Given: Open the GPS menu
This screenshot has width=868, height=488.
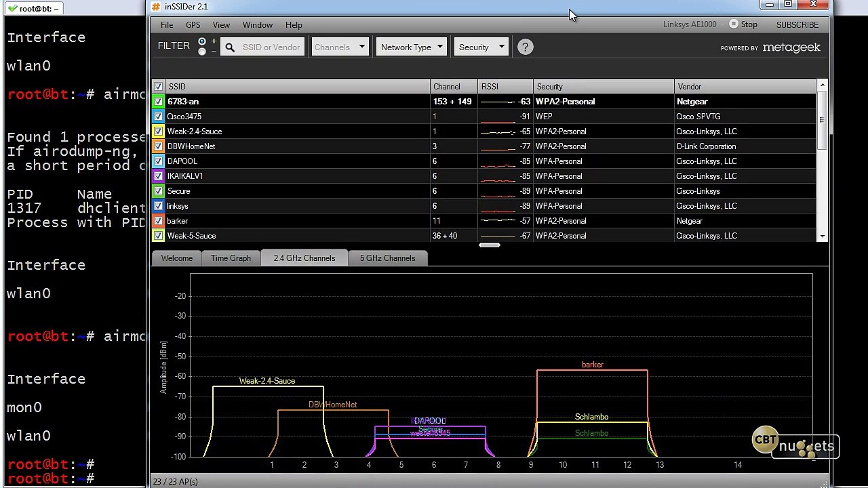Looking at the screenshot, I should (x=193, y=25).
